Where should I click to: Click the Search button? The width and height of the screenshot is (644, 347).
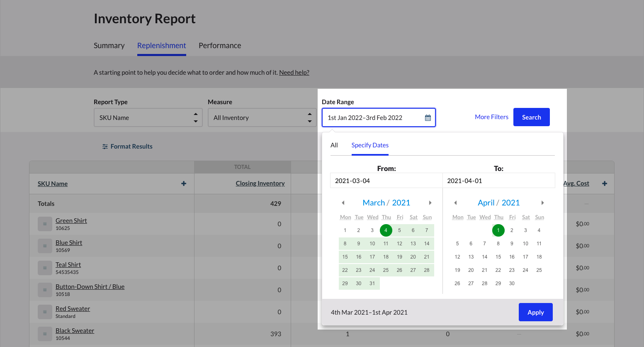coord(532,117)
